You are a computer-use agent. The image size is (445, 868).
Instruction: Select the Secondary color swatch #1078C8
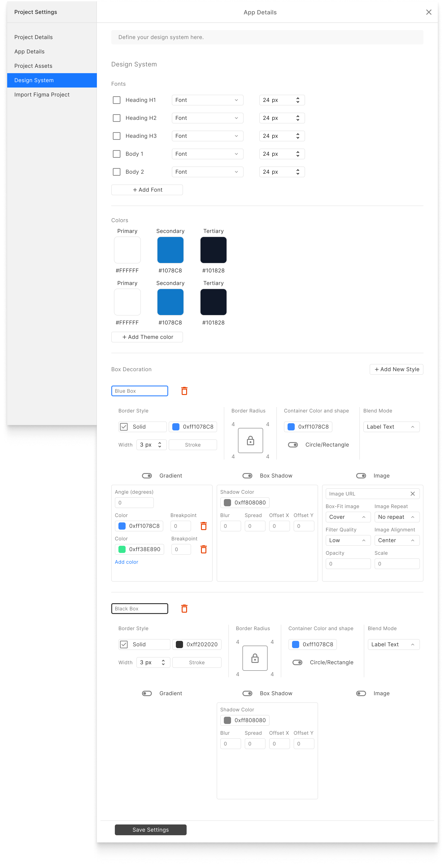click(170, 250)
